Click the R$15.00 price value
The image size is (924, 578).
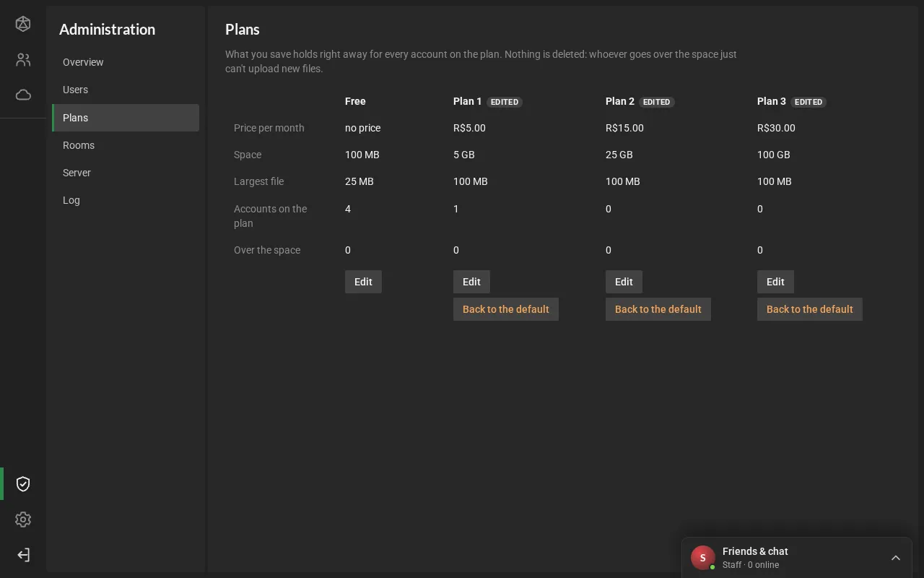click(x=624, y=128)
